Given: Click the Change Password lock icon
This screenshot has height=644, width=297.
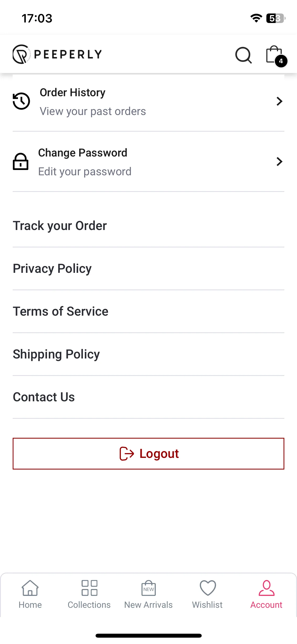Looking at the screenshot, I should [x=21, y=162].
